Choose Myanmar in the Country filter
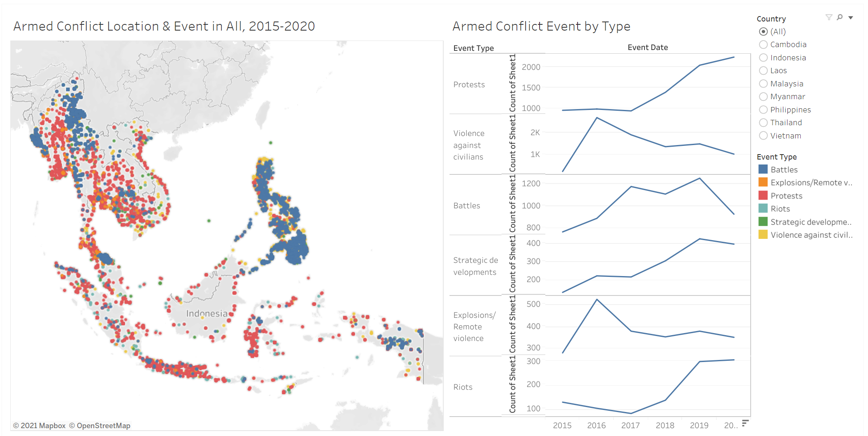868x436 pixels. click(x=763, y=97)
